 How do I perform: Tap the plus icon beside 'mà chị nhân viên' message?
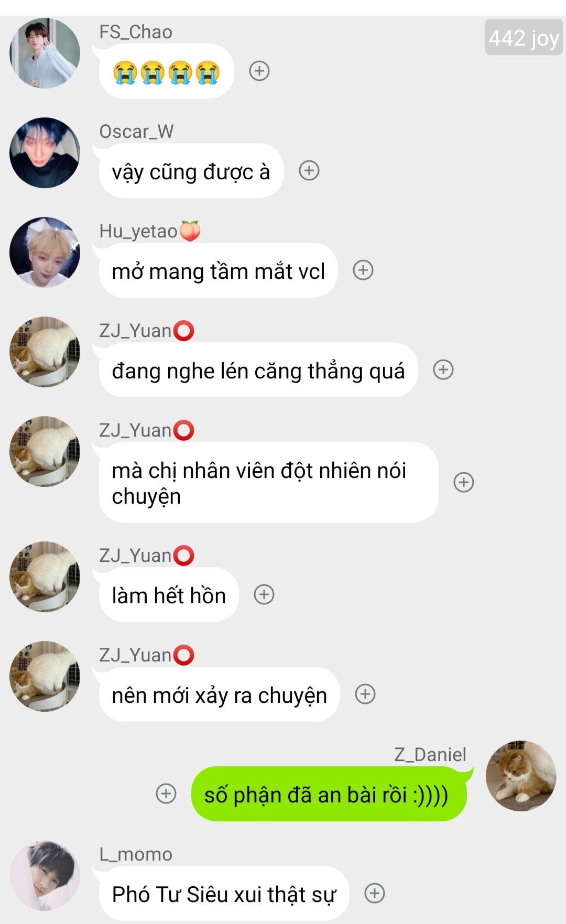click(464, 482)
